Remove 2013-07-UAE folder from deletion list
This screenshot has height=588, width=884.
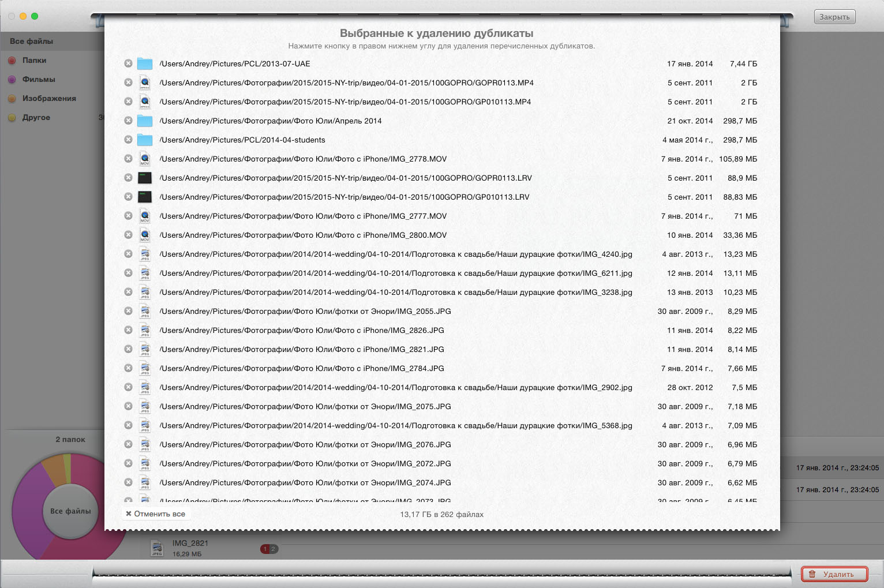click(x=128, y=63)
